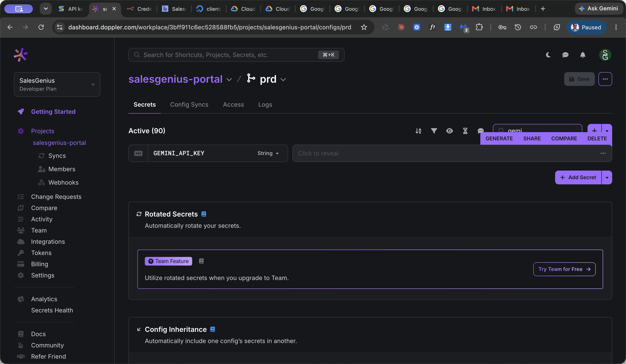626x364 pixels.
Task: Click COMPARE in the action bar
Action: (564, 138)
